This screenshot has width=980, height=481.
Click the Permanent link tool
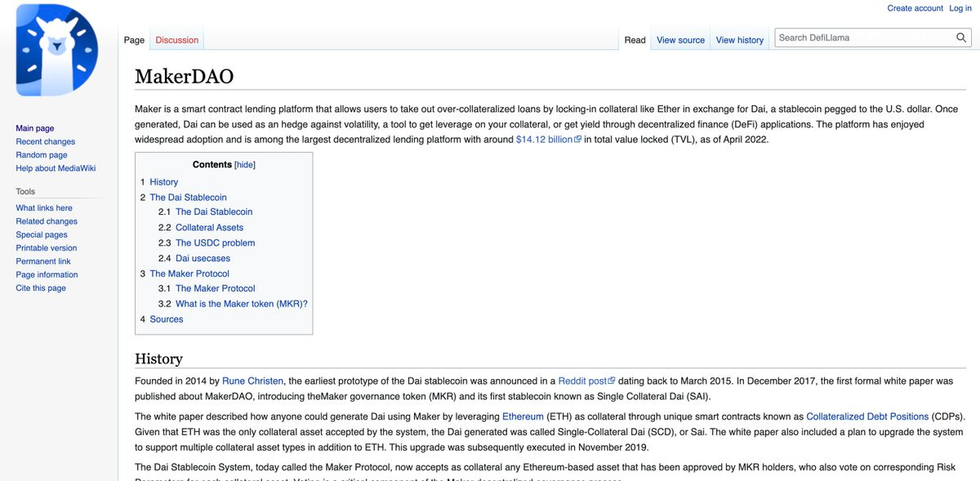tap(43, 261)
